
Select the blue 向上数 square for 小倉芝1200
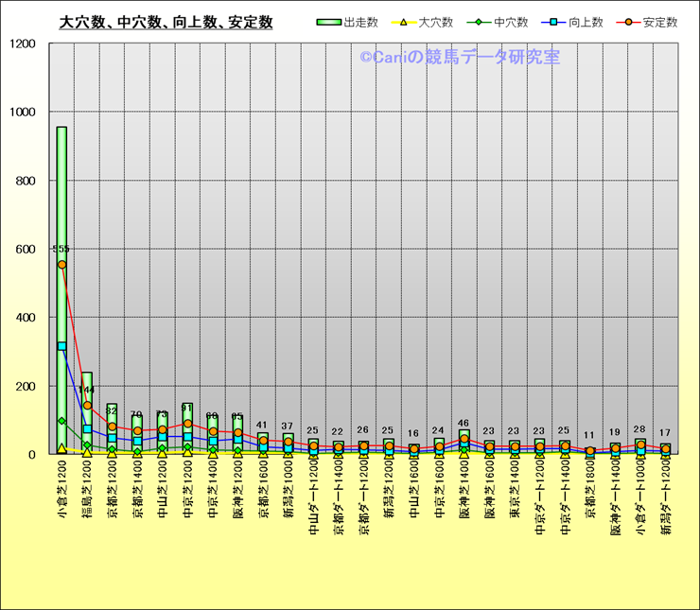(x=61, y=346)
